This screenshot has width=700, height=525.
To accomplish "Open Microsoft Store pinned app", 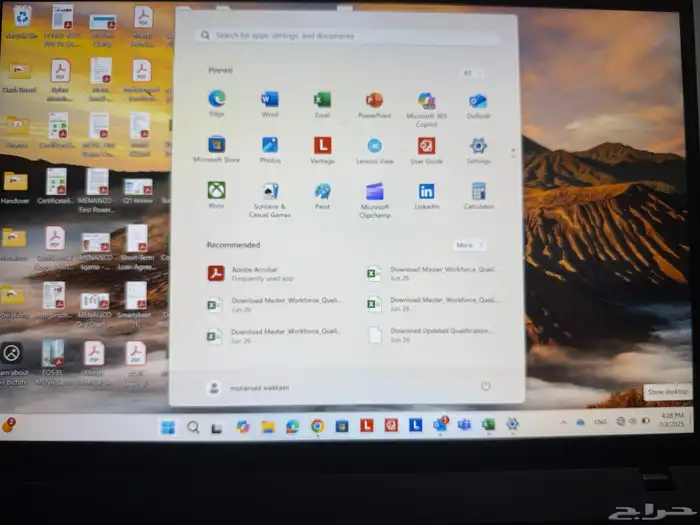I will 216,146.
